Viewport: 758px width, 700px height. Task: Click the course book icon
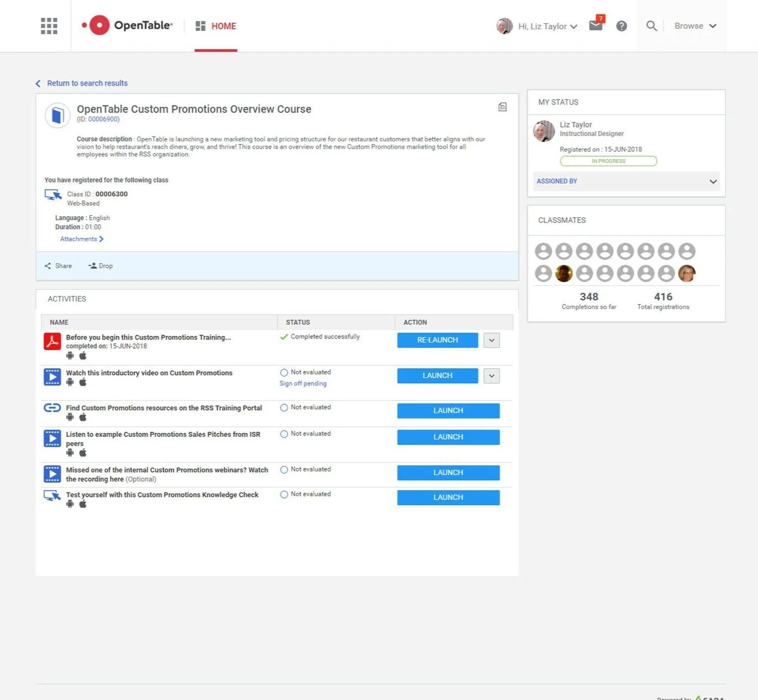57,115
